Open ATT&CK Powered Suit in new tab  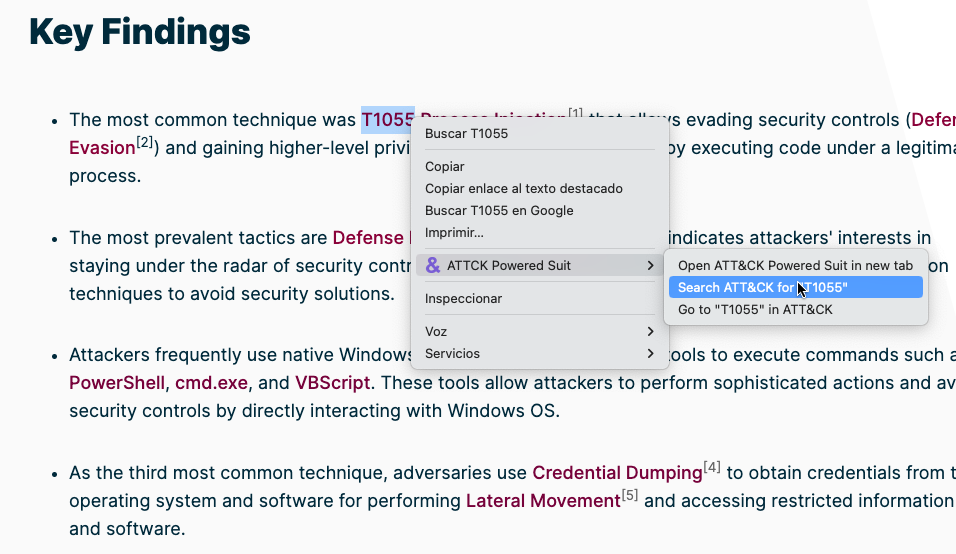point(795,266)
